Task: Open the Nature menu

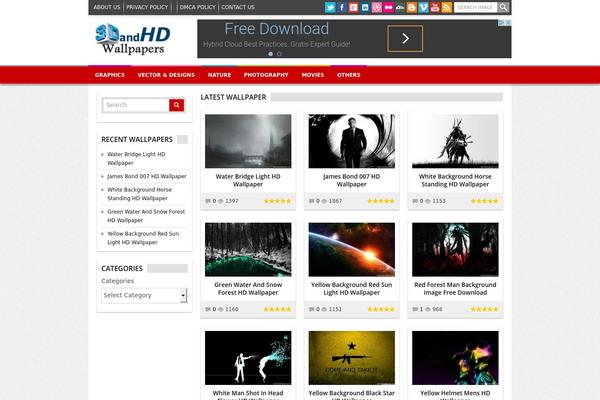Action: (x=219, y=75)
